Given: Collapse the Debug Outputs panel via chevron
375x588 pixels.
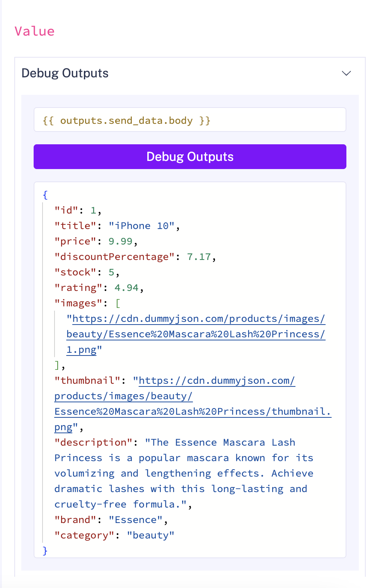Looking at the screenshot, I should tap(346, 73).
